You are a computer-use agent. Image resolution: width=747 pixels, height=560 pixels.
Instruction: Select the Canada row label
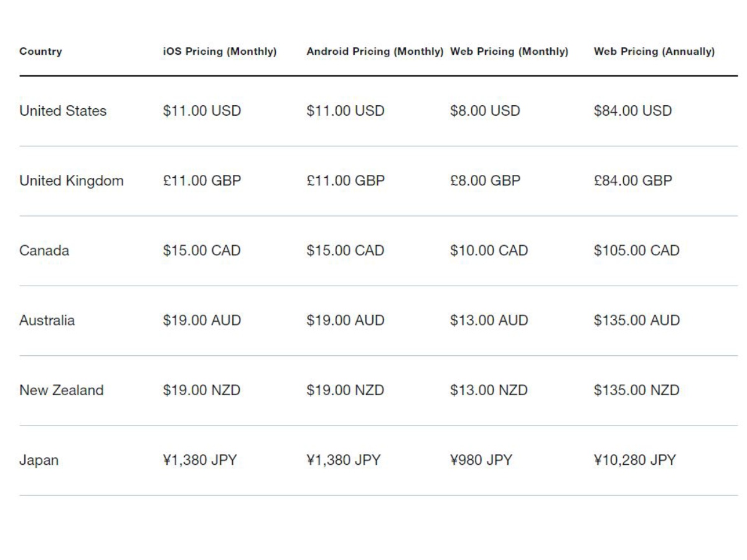[44, 251]
